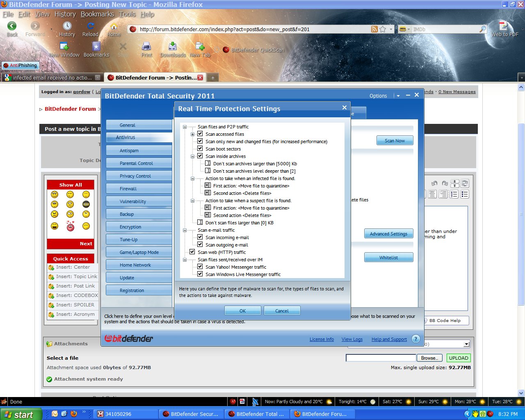Launch BitDefender QuickScan from toolbar
This screenshot has width=525, height=420.
253,50
